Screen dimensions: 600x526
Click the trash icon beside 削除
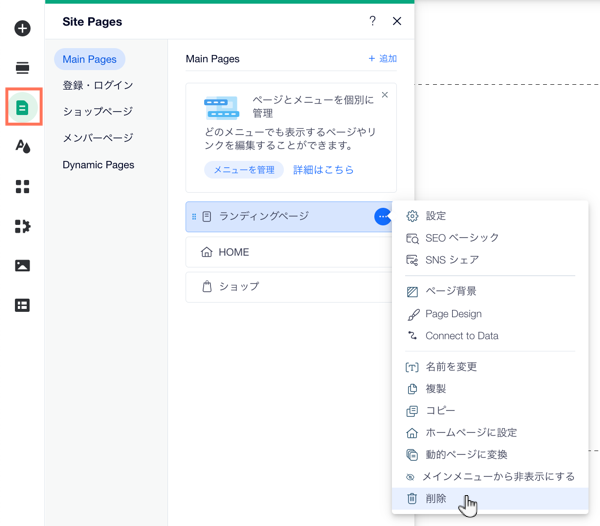412,498
